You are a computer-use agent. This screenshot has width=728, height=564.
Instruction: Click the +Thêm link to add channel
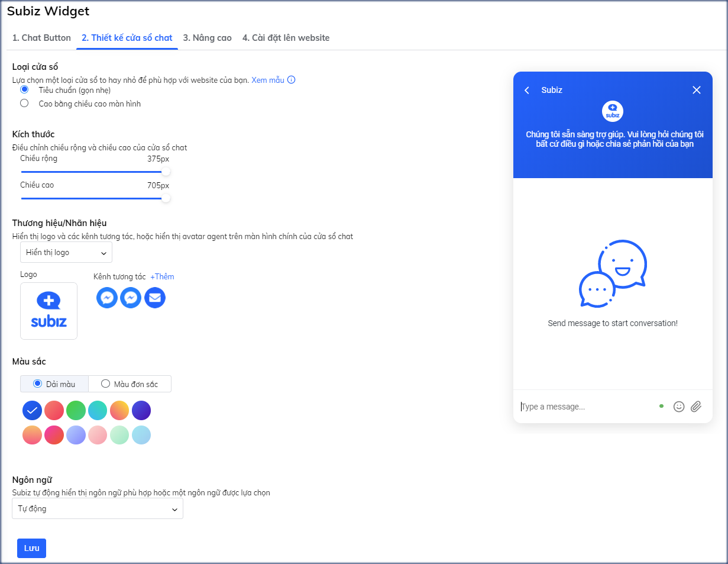(162, 277)
